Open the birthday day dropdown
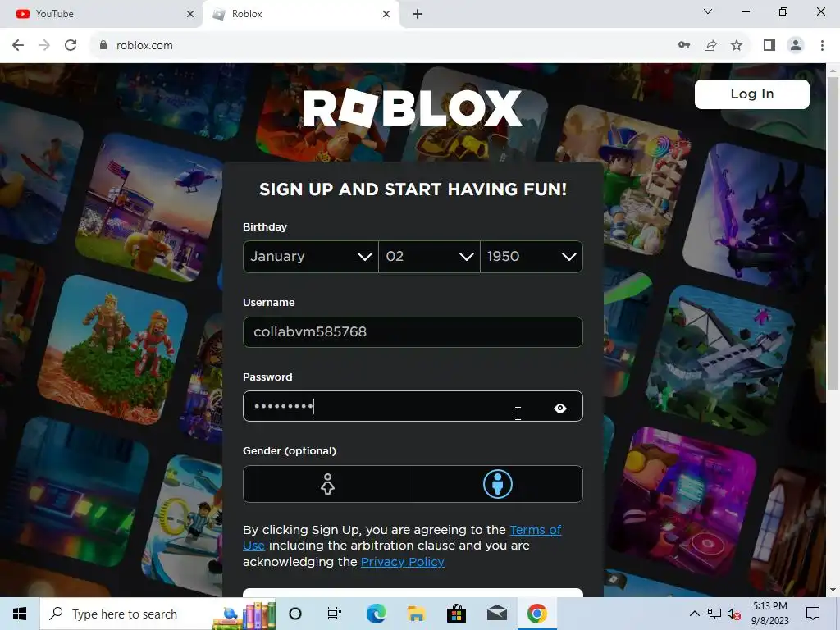840x630 pixels. [429, 257]
